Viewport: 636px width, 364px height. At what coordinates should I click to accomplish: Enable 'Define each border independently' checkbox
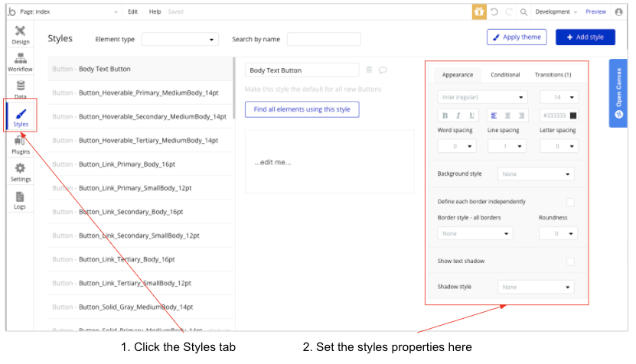[569, 202]
